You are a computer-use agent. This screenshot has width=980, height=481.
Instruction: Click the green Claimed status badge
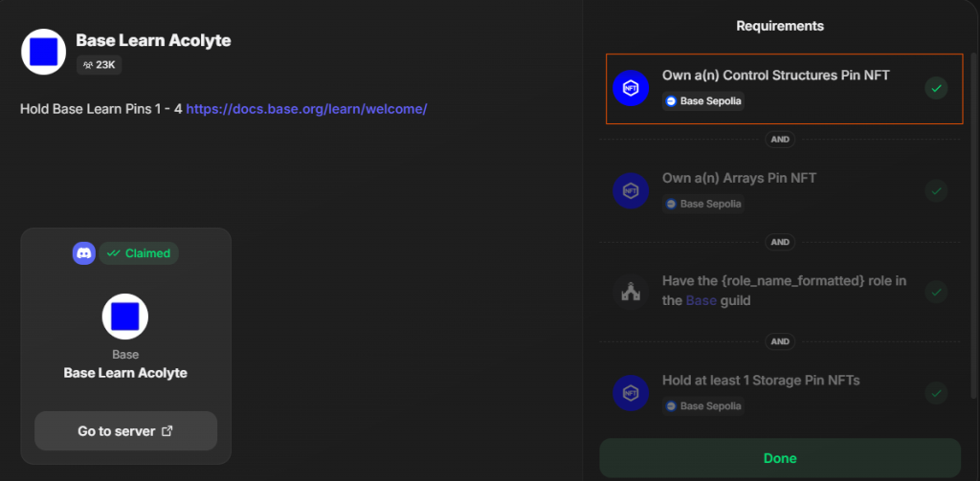pyautogui.click(x=139, y=253)
